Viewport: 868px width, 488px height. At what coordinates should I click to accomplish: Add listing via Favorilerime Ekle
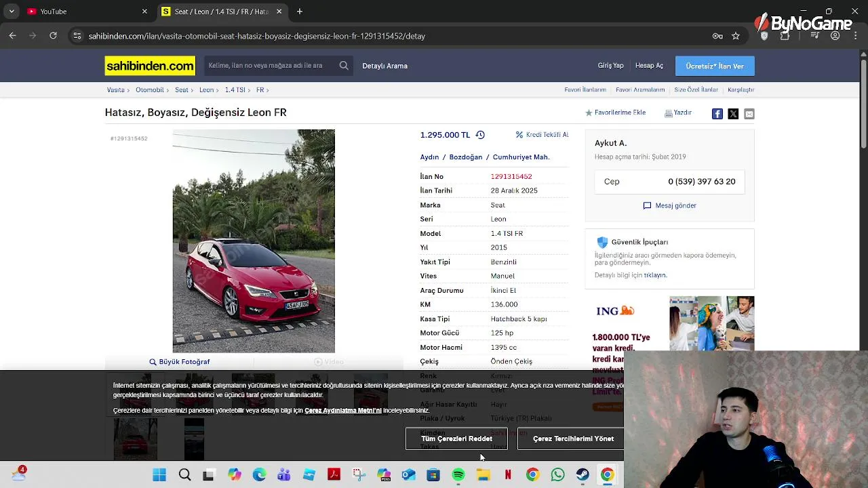tap(616, 113)
